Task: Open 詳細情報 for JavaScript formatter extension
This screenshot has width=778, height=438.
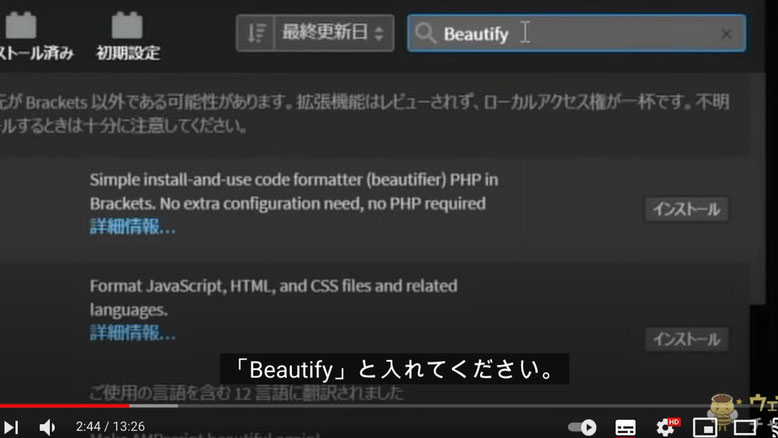Action: pyautogui.click(x=132, y=333)
